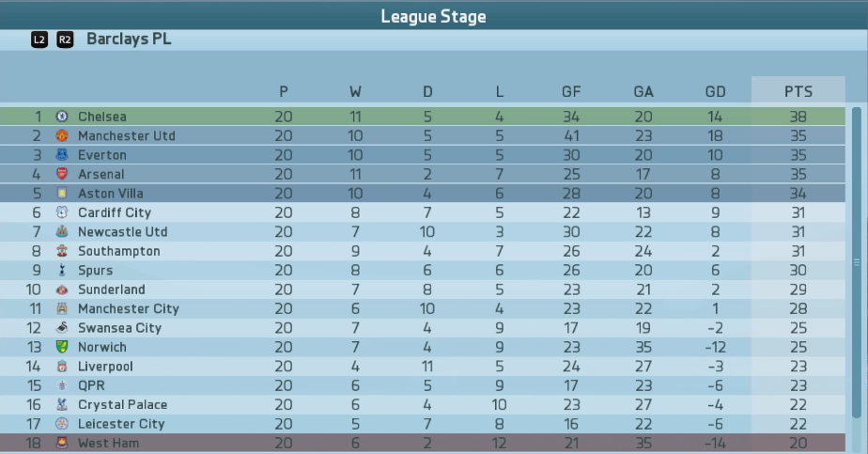The width and height of the screenshot is (868, 454).
Task: Click the Norwich yellow-green crest
Action: click(61, 347)
